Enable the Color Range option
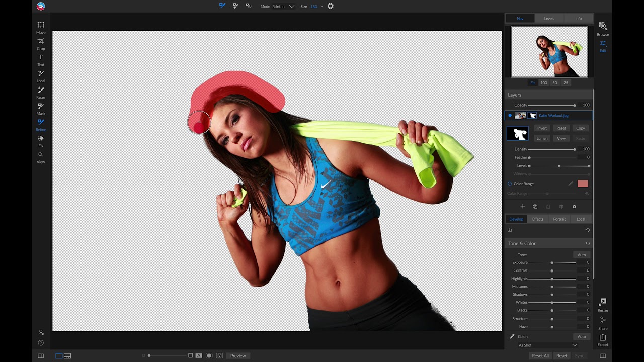644x362 pixels. [510, 184]
